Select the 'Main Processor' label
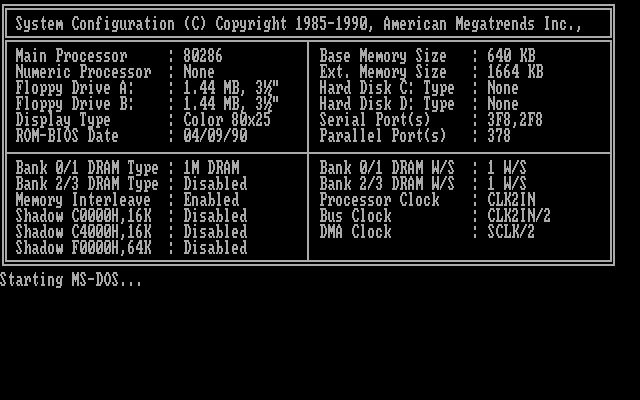This screenshot has width=640, height=400. 71,56
